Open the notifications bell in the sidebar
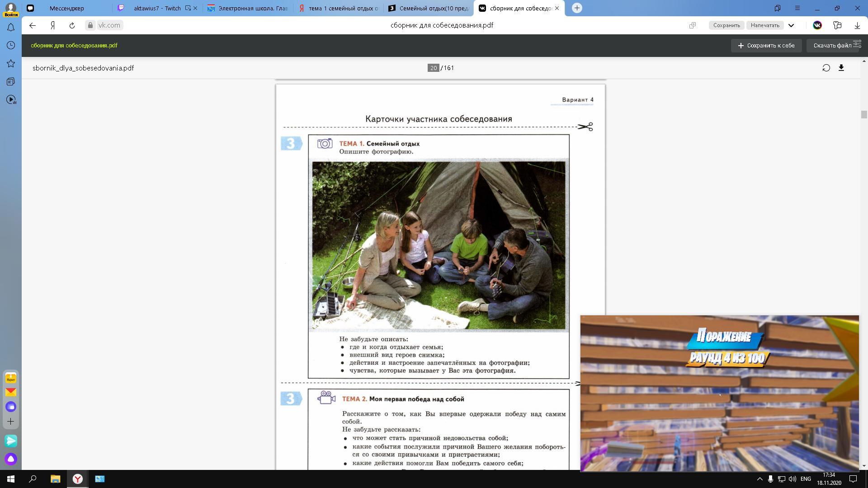 pos(11,28)
